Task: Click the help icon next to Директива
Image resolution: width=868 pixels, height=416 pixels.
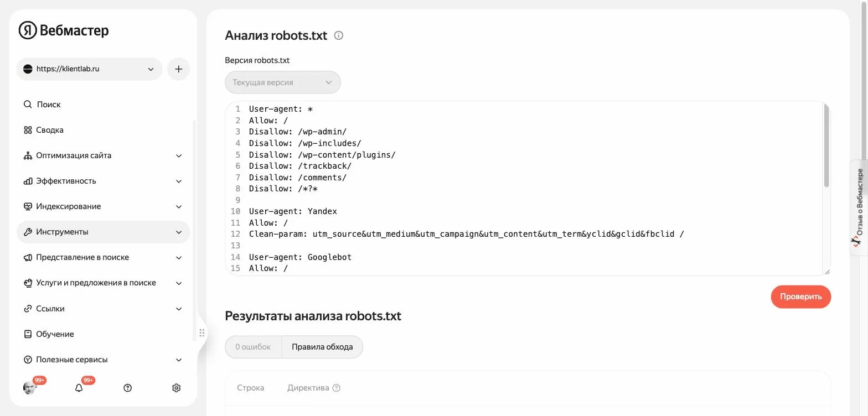Action: click(x=336, y=388)
